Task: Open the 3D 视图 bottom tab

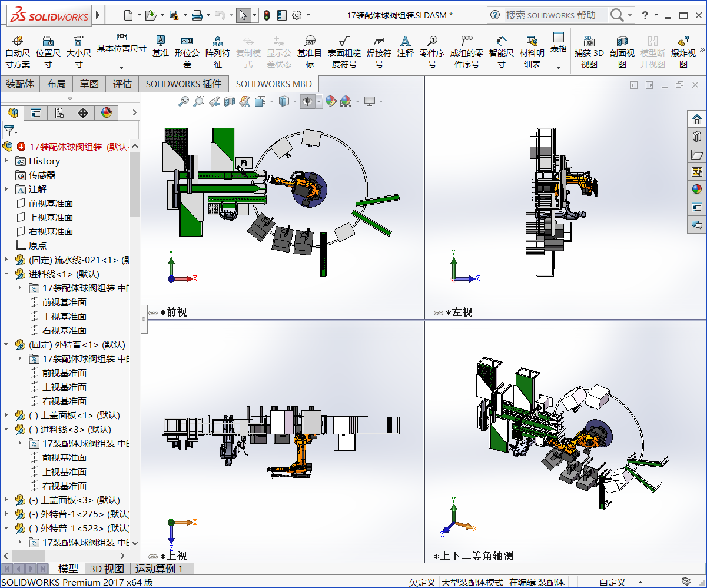Action: [x=107, y=569]
